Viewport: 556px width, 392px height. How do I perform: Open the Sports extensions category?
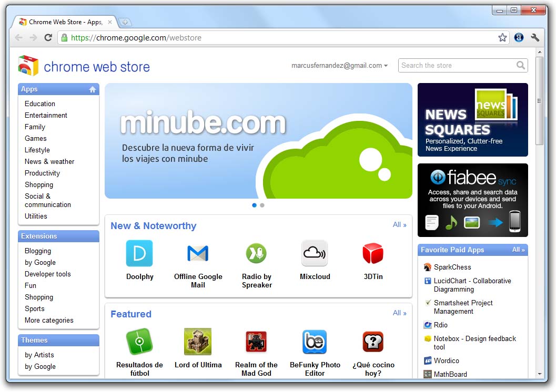tap(34, 309)
